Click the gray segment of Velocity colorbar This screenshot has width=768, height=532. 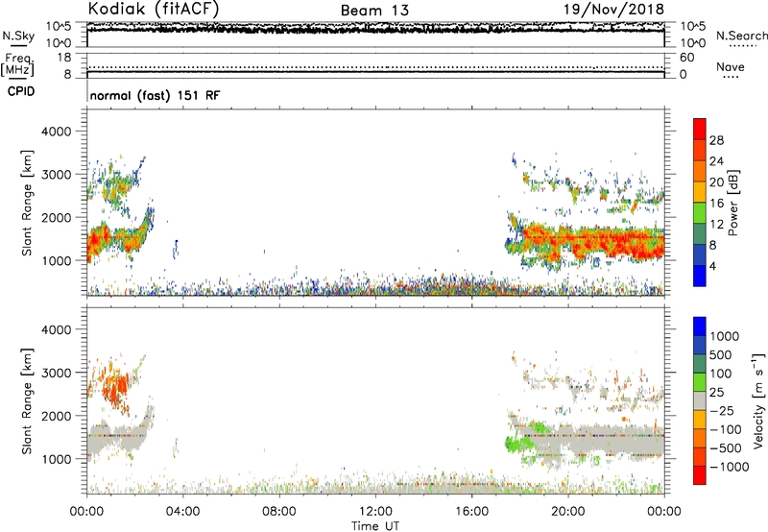(700, 401)
